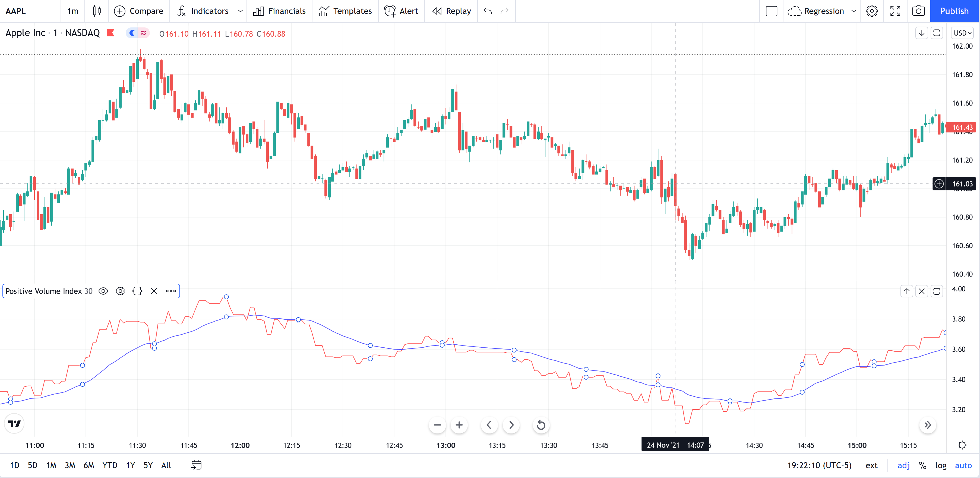Image resolution: width=980 pixels, height=478 pixels.
Task: Toggle percentage scale
Action: pos(922,465)
